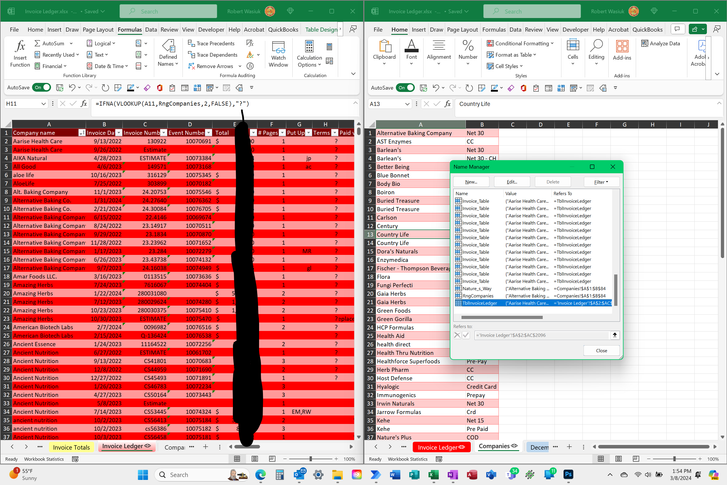Open the File menu in right window
Screen dimensions: 727x485
[x=378, y=29]
